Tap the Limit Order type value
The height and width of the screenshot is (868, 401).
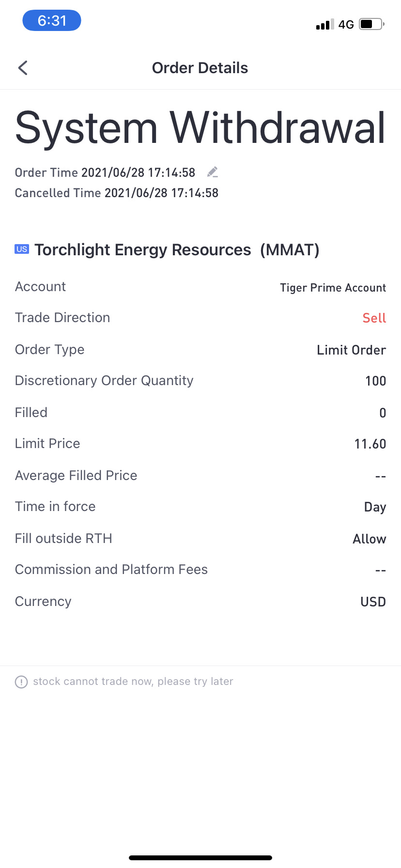point(351,350)
